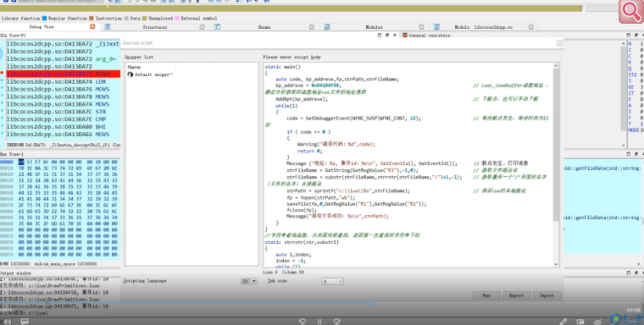The image size is (644, 325).
Task: Click the Enums tab icon
Action: (217, 27)
